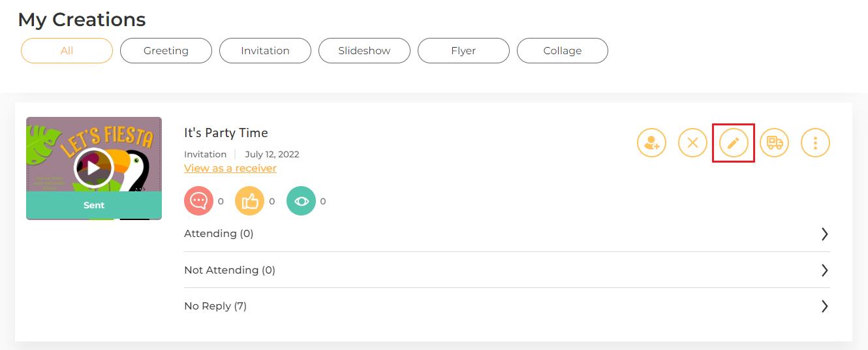Viewport: 868px width, 350px height.
Task: Open the View as a receiver link
Action: [230, 168]
